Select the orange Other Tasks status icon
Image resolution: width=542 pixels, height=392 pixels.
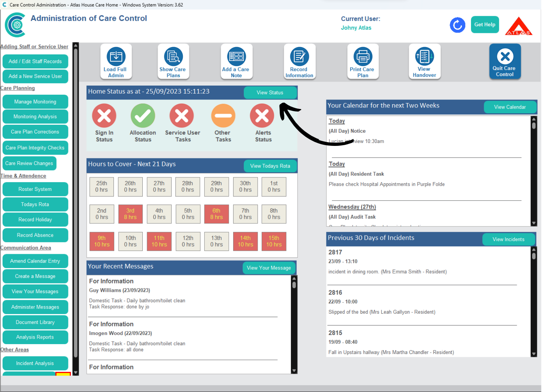223,116
